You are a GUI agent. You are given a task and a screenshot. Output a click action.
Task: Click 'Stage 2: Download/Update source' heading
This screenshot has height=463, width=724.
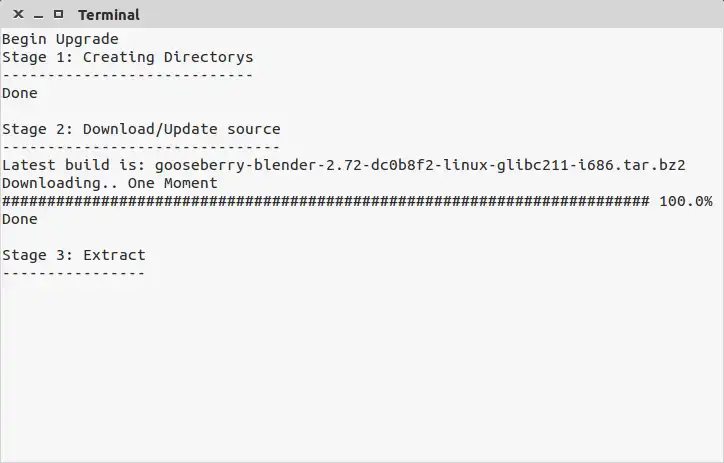[x=141, y=129]
